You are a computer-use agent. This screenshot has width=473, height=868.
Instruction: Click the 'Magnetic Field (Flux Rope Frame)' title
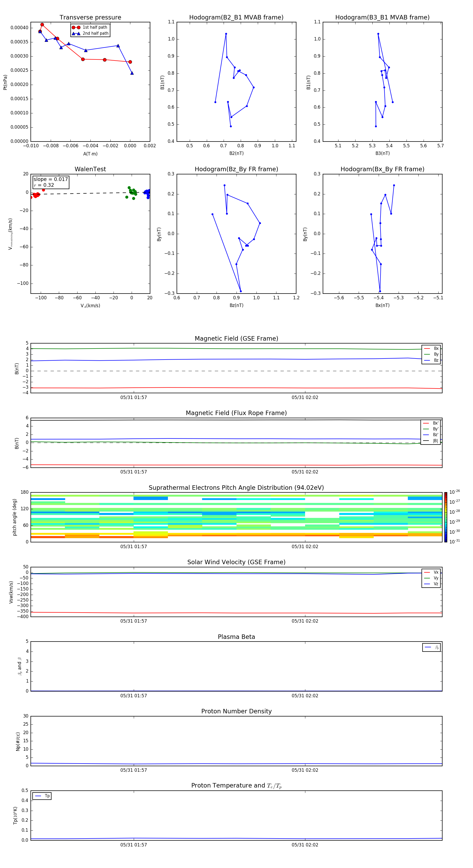tap(236, 413)
